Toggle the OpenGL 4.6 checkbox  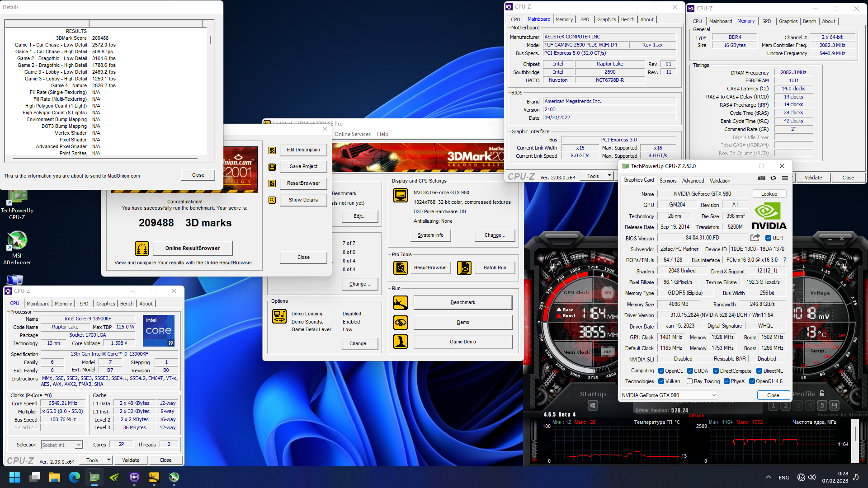coord(752,381)
